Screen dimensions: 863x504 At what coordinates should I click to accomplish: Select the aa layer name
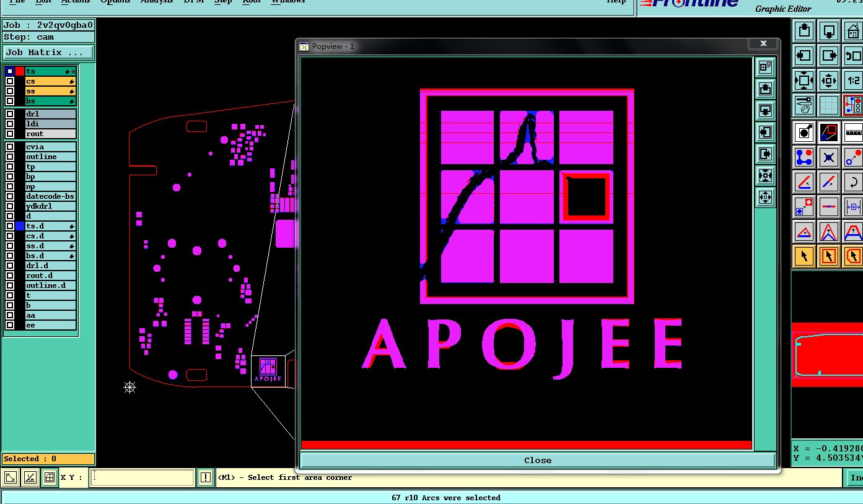click(50, 315)
